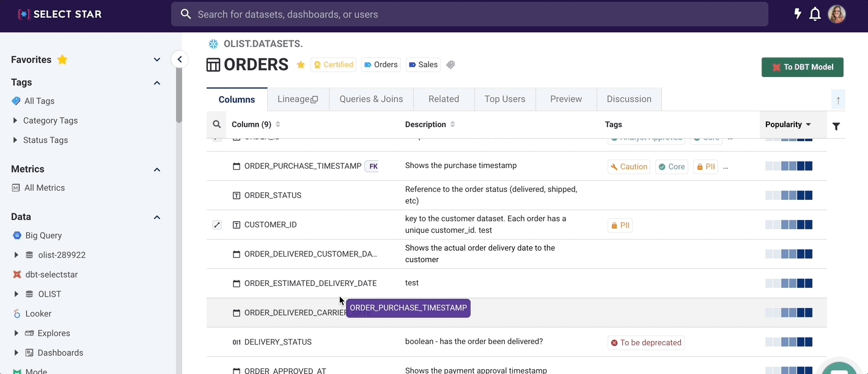The height and width of the screenshot is (374, 868).
Task: Collapse the sidebar with the chevron button
Action: [x=179, y=59]
